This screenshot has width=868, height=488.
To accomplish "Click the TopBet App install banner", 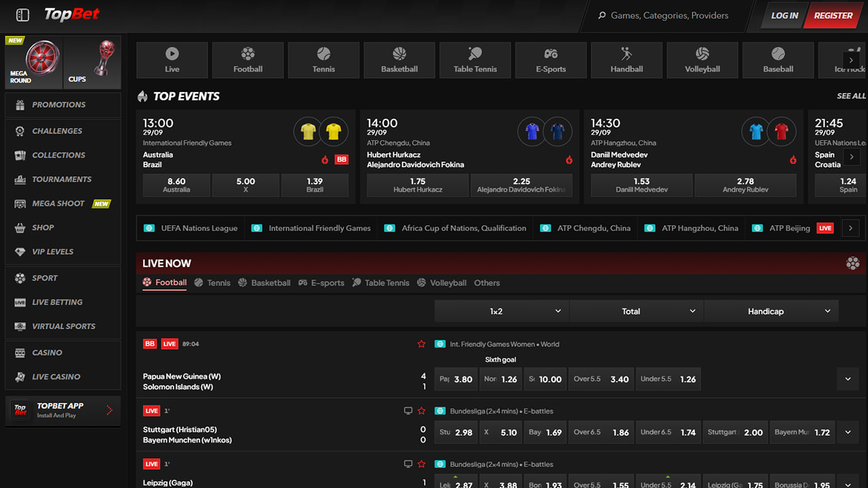I will pos(63,411).
